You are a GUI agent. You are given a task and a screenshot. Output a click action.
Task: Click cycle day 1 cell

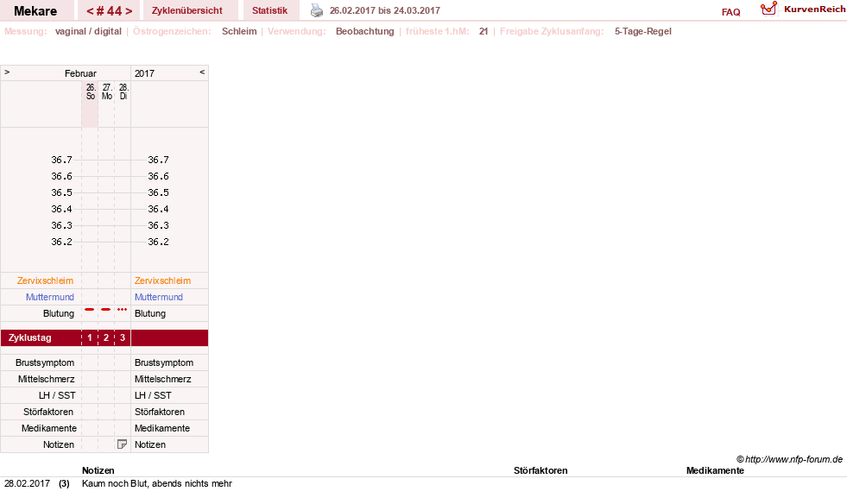(x=90, y=337)
